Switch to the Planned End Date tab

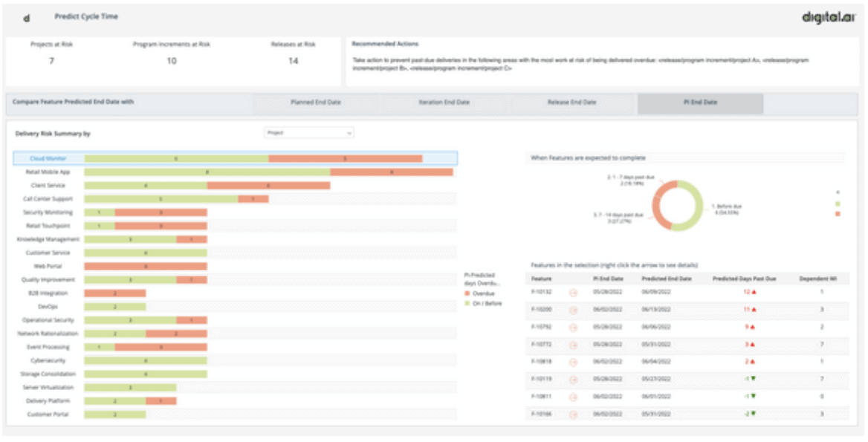point(316,103)
